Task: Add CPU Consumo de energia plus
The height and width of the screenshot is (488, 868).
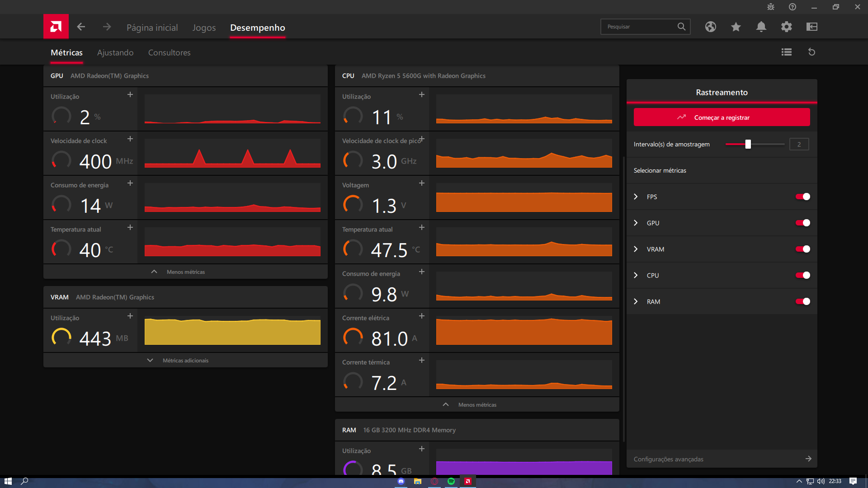Action: [422, 272]
